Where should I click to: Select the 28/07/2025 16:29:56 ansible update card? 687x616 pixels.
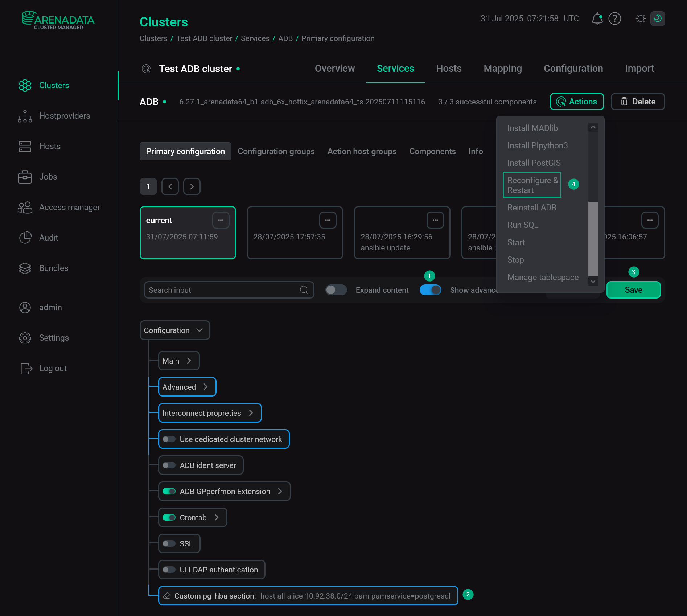pyautogui.click(x=402, y=233)
